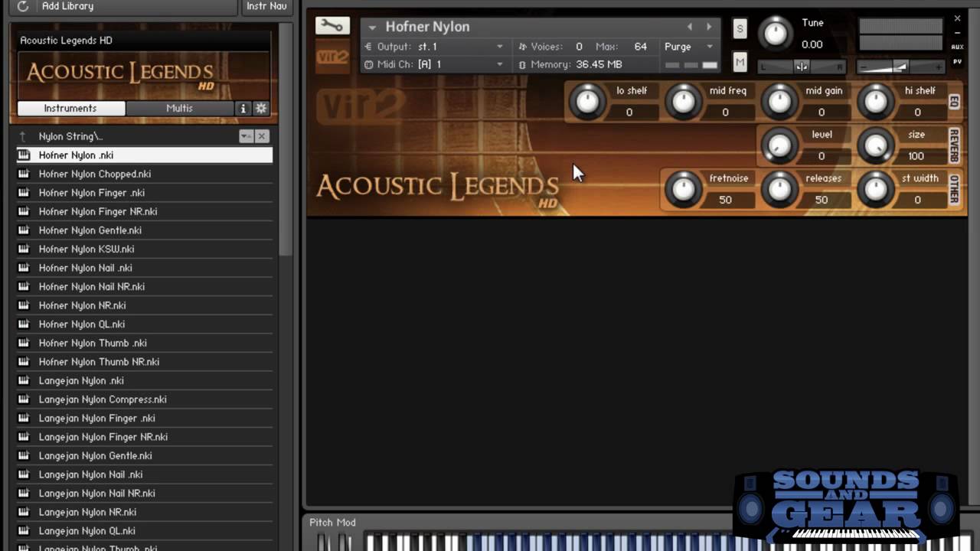Screen dimensions: 980x551
Task: Switch to the Instruments tab
Action: click(x=70, y=109)
